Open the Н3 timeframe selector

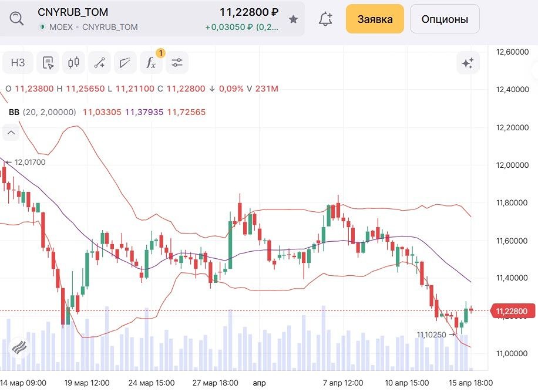coord(18,63)
